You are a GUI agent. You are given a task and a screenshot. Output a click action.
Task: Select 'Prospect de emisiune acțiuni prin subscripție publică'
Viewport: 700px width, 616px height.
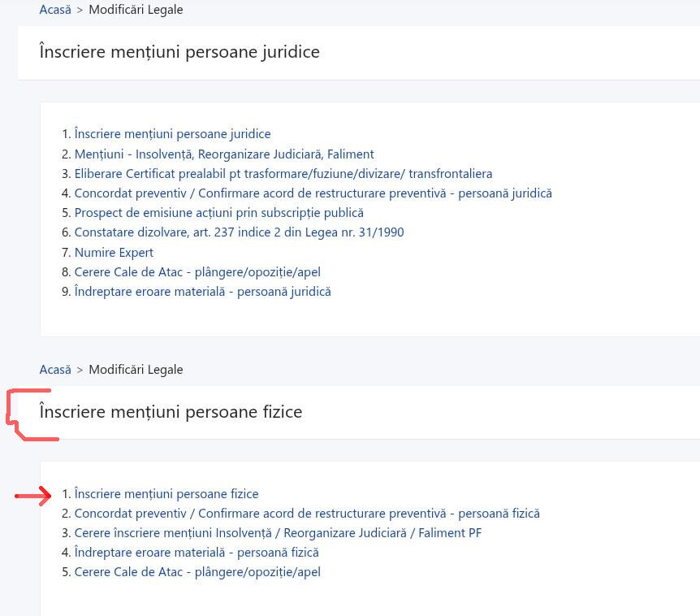point(218,213)
